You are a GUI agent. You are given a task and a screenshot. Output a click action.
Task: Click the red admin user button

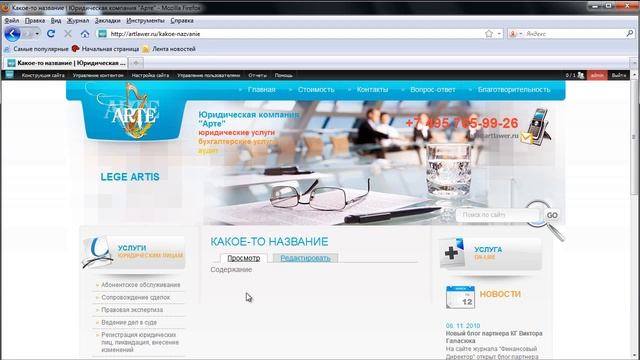point(597,75)
